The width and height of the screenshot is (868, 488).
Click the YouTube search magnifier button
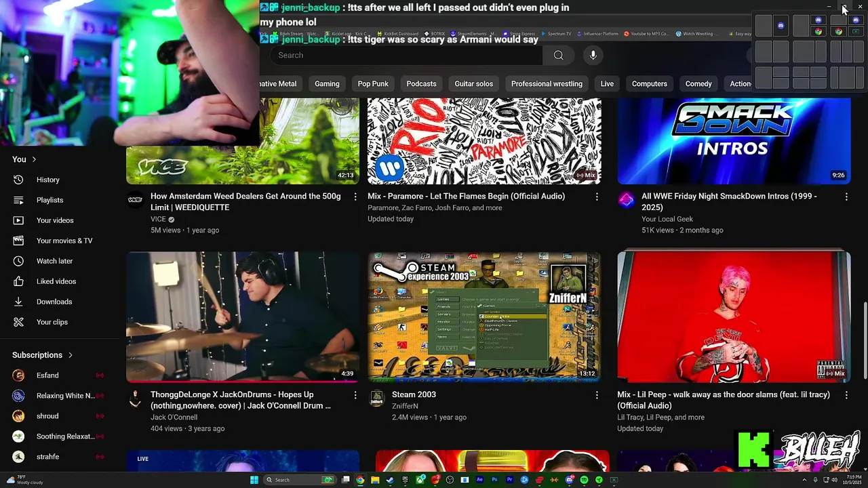tap(558, 55)
